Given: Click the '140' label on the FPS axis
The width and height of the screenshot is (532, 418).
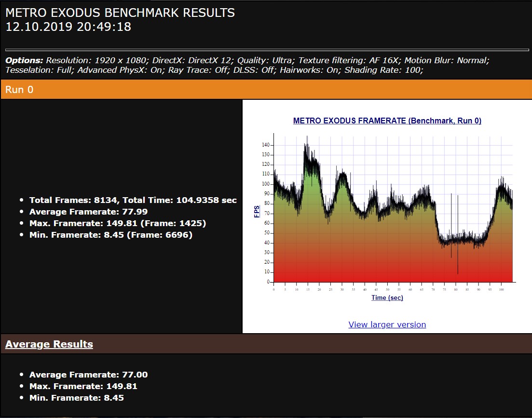Looking at the screenshot, I should tap(265, 145).
